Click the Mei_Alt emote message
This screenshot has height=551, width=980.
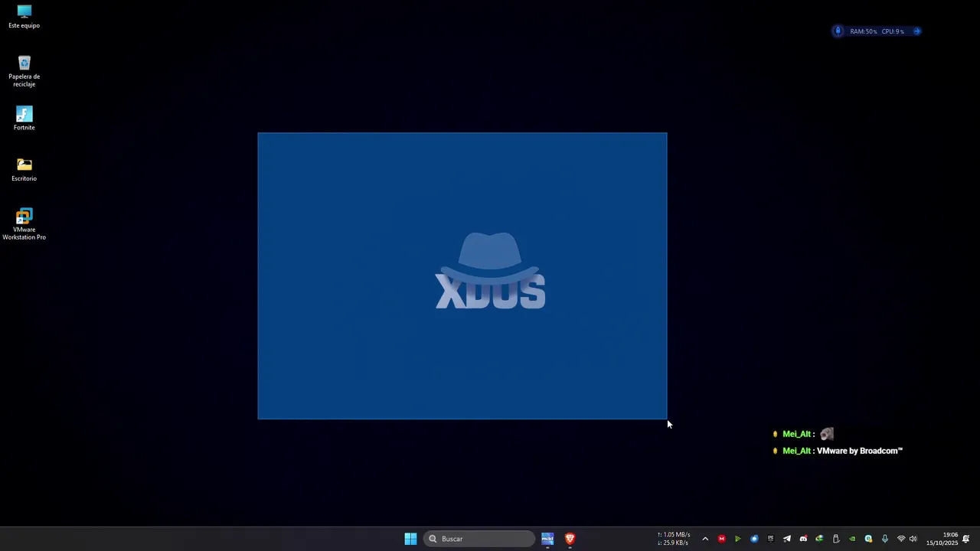click(803, 434)
